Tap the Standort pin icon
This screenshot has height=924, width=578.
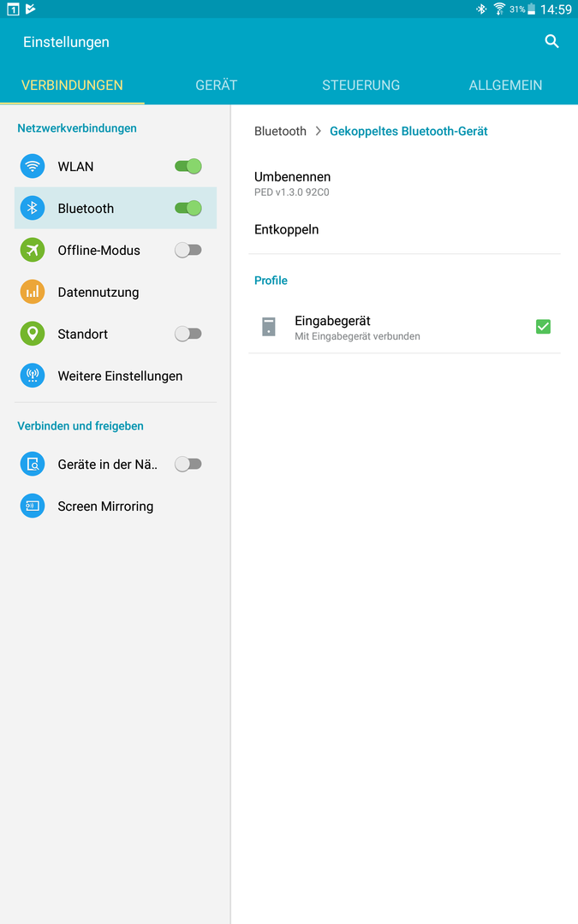(33, 334)
